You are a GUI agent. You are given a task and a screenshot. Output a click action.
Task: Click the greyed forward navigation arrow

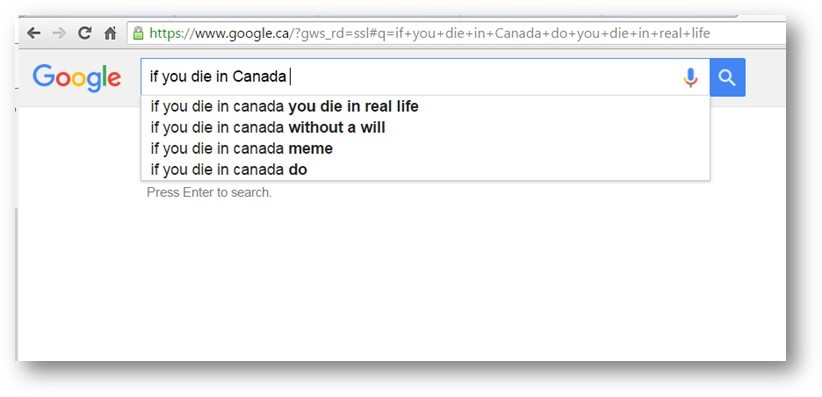tap(59, 33)
